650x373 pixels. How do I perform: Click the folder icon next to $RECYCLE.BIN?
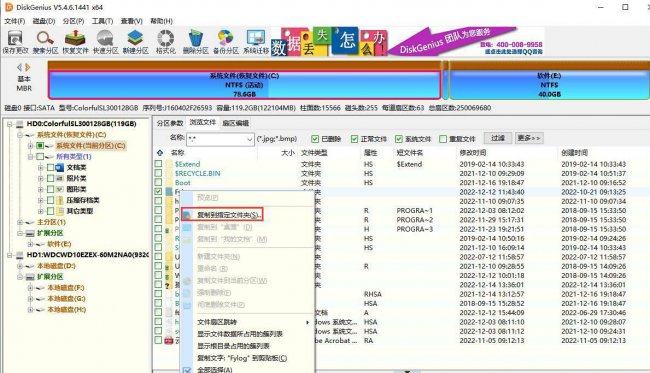(169, 174)
